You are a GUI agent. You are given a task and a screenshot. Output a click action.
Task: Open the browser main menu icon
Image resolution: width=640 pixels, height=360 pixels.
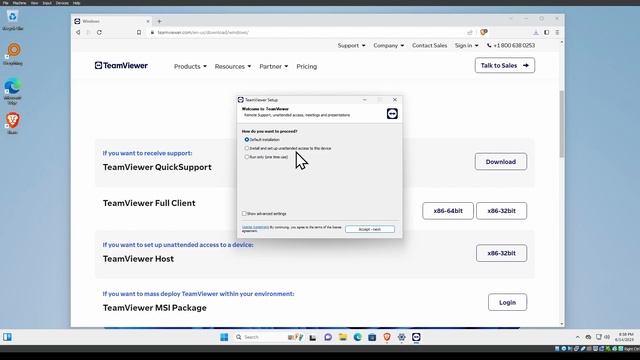point(557,32)
